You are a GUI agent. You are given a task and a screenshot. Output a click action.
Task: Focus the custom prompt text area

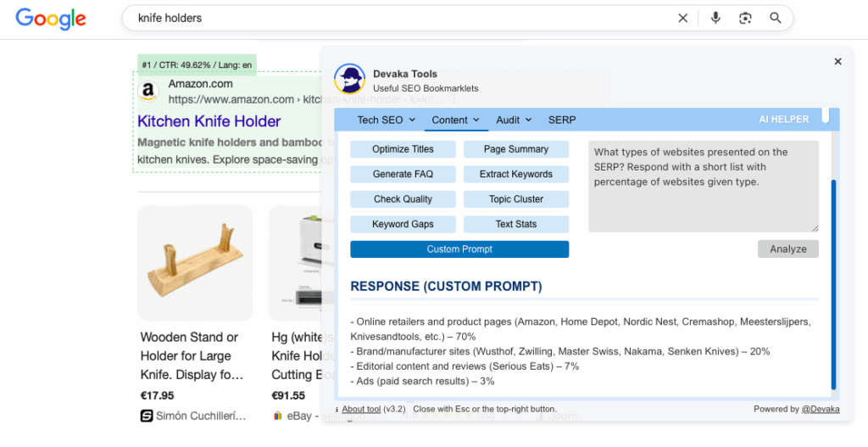coord(703,186)
